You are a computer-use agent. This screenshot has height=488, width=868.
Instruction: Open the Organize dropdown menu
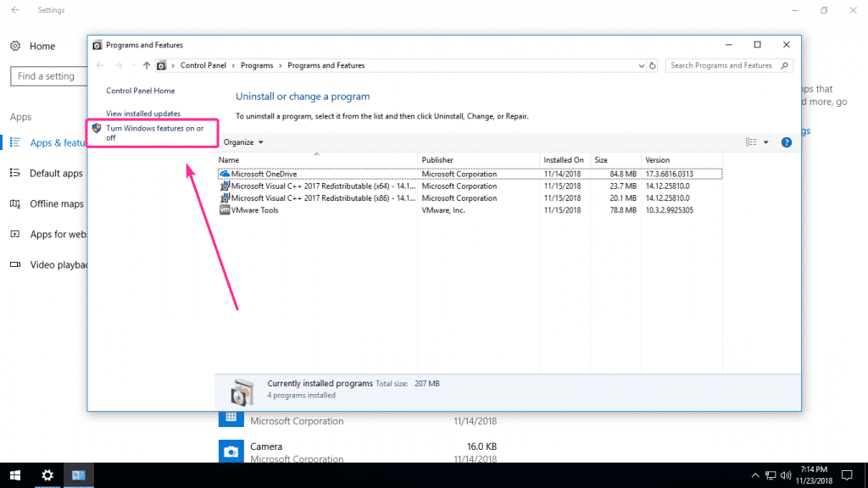click(x=242, y=141)
